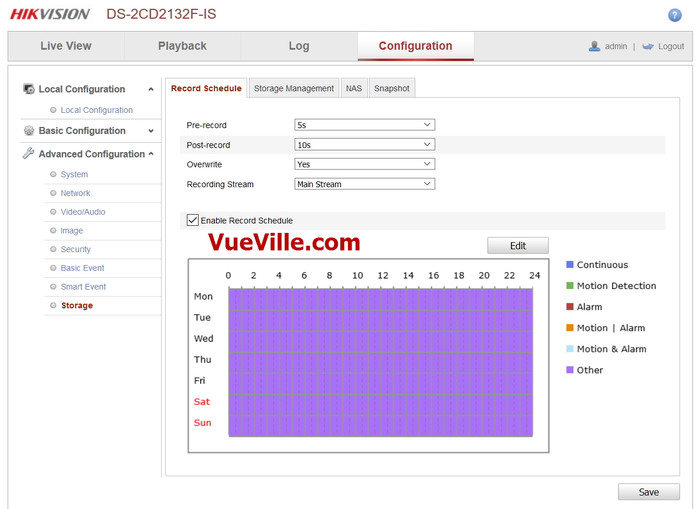Click the Wednesday row in schedule grid
The width and height of the screenshot is (700, 509).
(380, 339)
